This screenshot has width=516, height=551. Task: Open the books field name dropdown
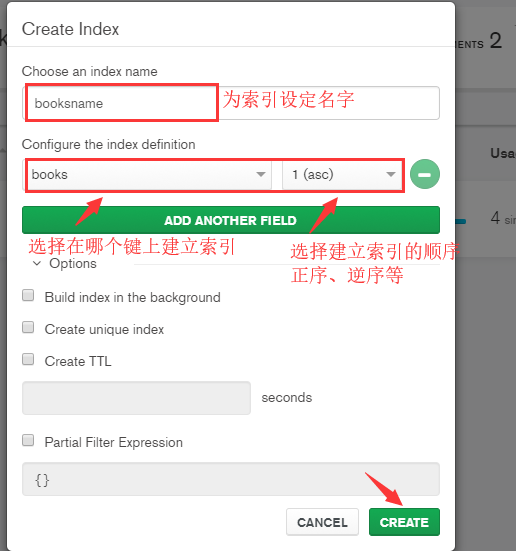[148, 174]
